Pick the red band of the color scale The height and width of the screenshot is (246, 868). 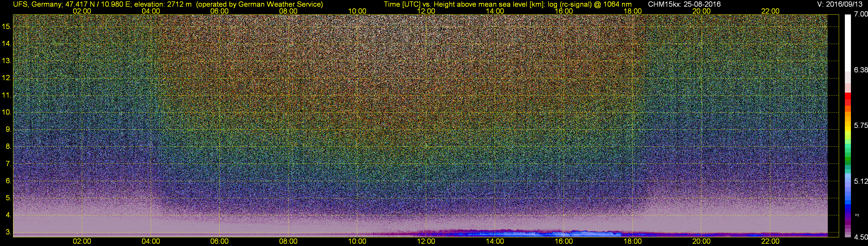pos(848,96)
